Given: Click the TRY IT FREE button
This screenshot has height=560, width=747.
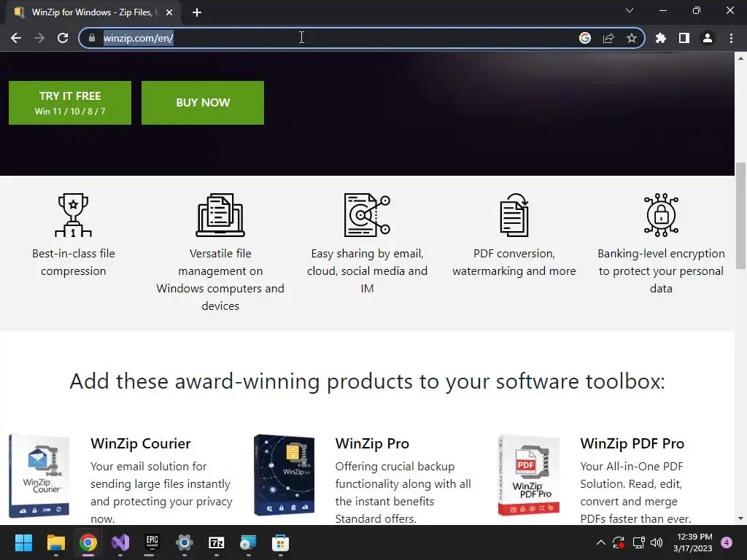Looking at the screenshot, I should click(x=70, y=103).
